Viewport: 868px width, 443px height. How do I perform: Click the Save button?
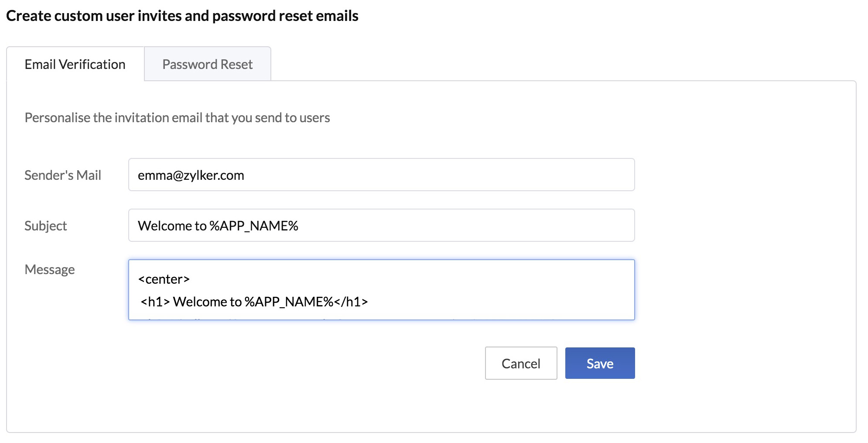click(600, 363)
